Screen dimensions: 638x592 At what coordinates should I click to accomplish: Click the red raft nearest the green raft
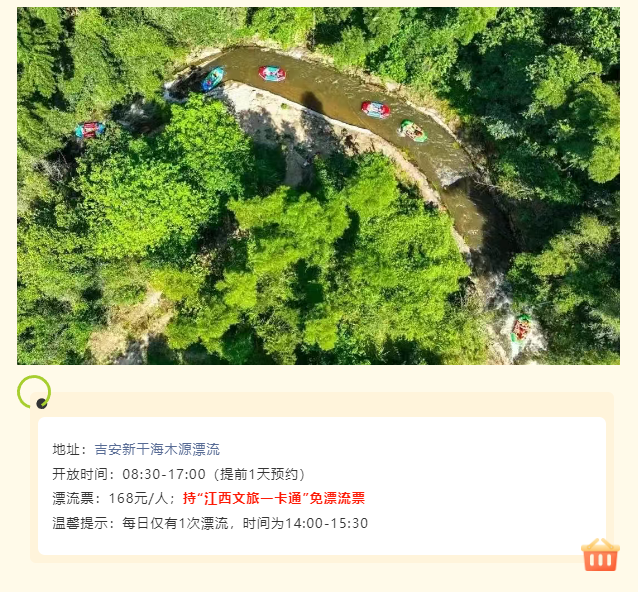coord(376,110)
